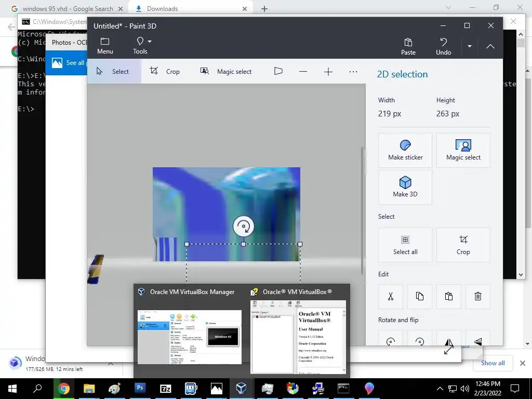Switch to 3D view flag icon

(278, 71)
